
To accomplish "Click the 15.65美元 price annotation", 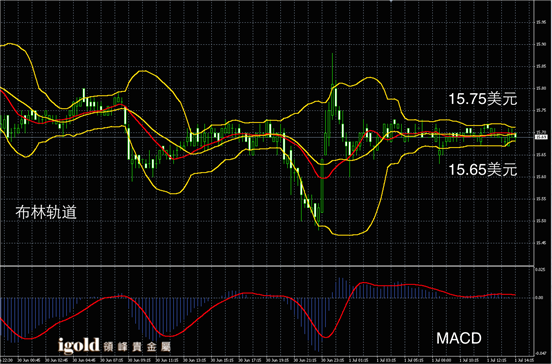I will [x=483, y=170].
